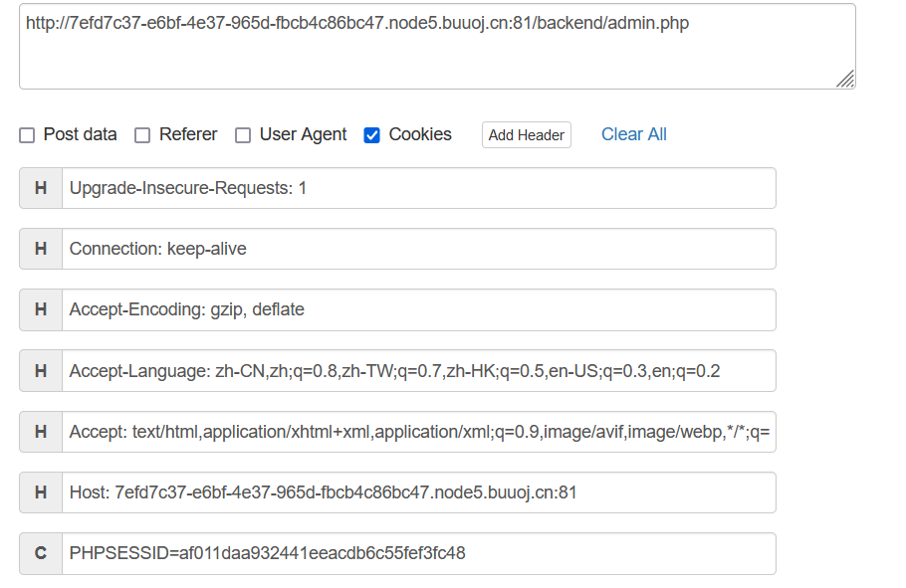Tick the User Agent checkbox
This screenshot has width=906, height=588.
pyautogui.click(x=243, y=135)
